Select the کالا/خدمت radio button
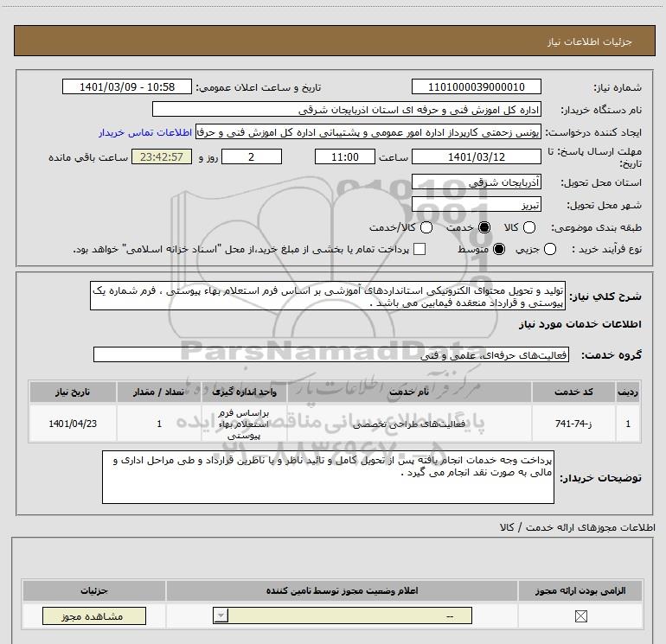 click(x=426, y=227)
